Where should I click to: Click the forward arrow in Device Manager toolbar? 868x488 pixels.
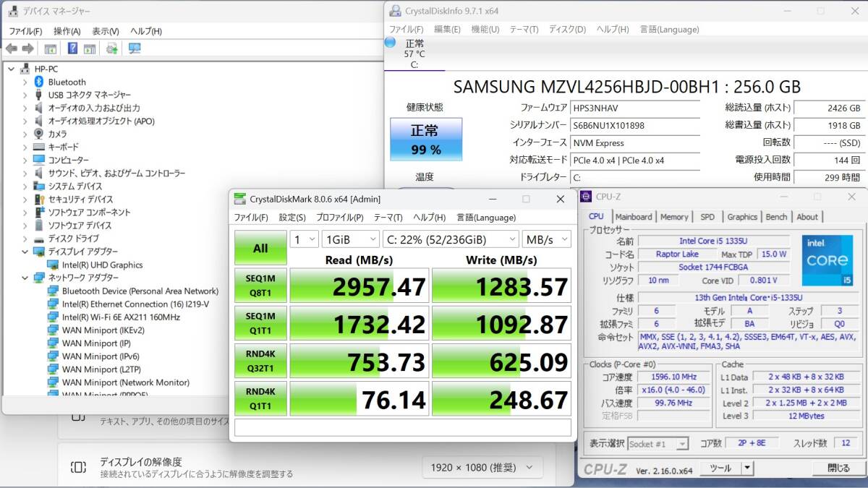[x=27, y=48]
